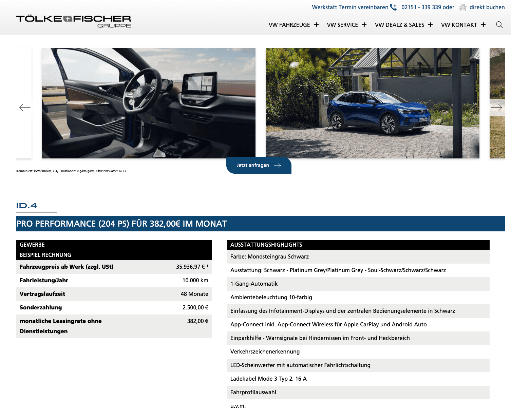This screenshot has height=420, width=511.
Task: Click Ambientebeleuchtung 10-farbig row
Action: click(358, 298)
